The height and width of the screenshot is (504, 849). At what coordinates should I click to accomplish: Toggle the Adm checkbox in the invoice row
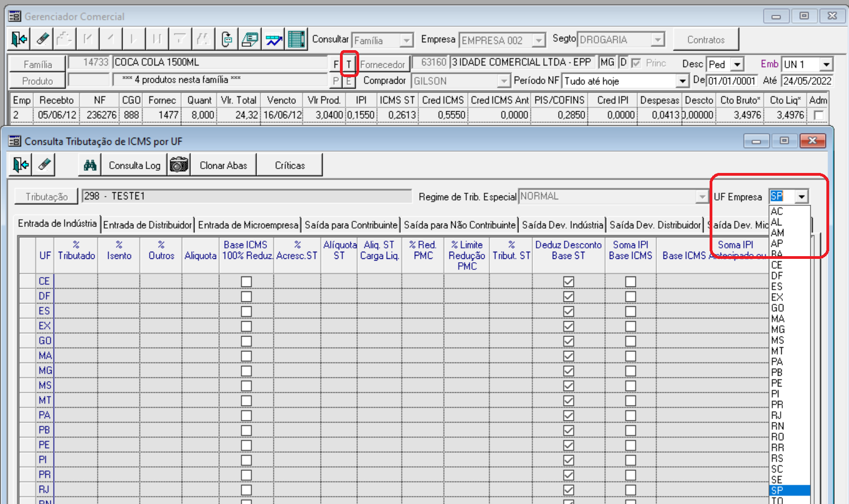pos(819,115)
